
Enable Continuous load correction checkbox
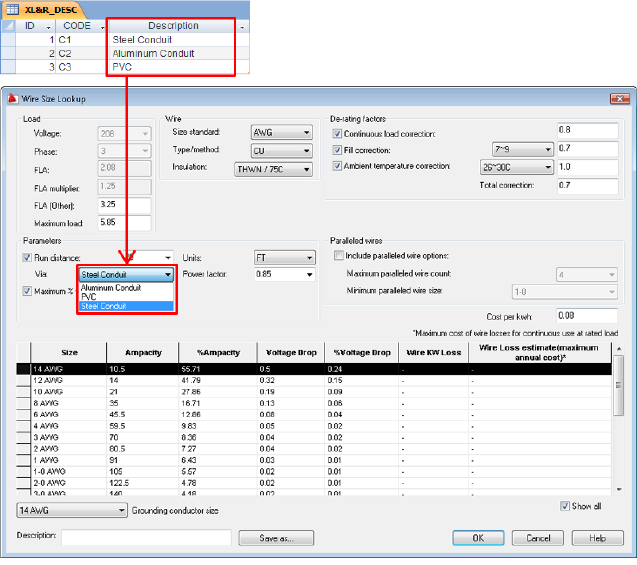pos(337,133)
